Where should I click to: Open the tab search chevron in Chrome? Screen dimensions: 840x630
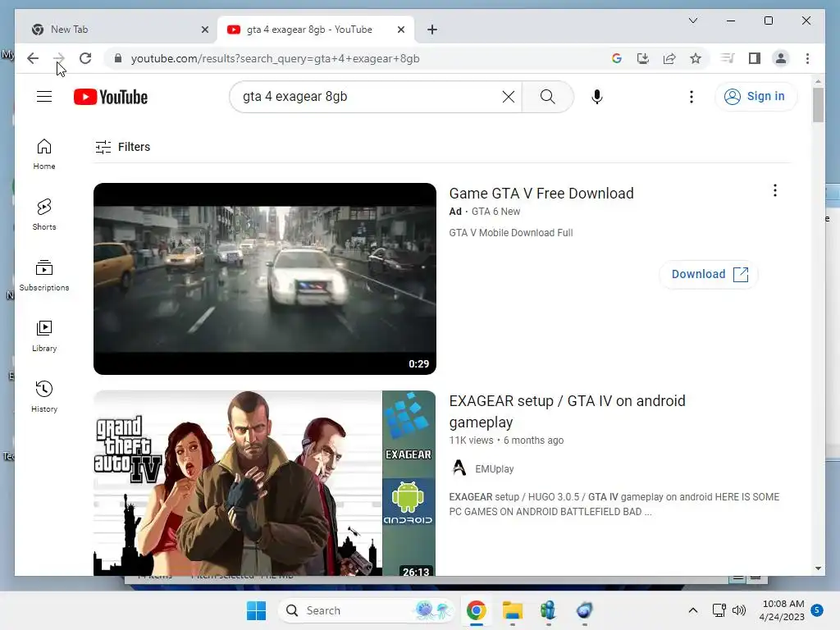pos(692,21)
